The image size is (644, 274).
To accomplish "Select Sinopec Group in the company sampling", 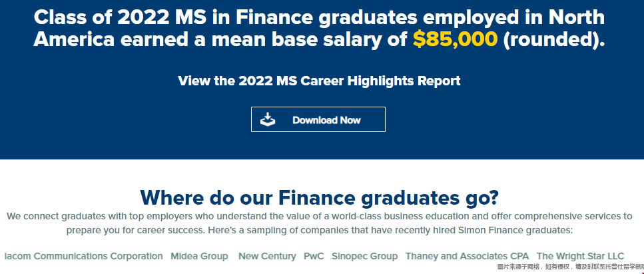I will click(365, 256).
